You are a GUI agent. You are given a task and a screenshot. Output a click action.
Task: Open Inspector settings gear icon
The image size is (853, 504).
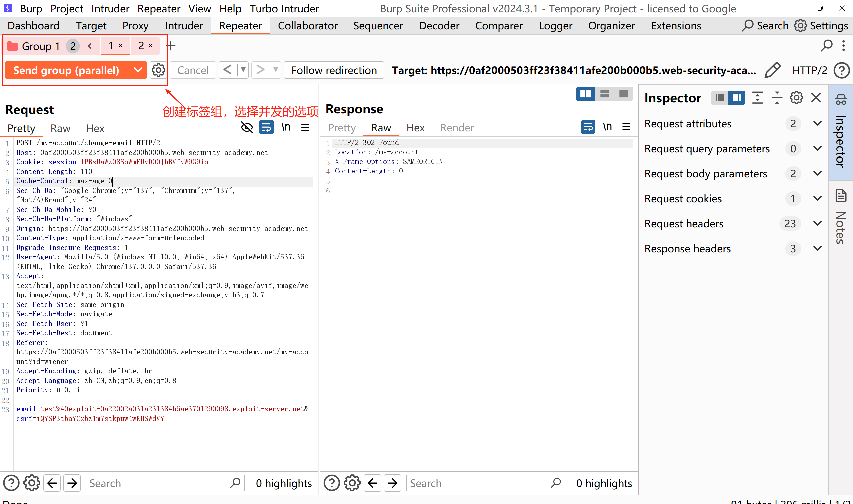(796, 98)
